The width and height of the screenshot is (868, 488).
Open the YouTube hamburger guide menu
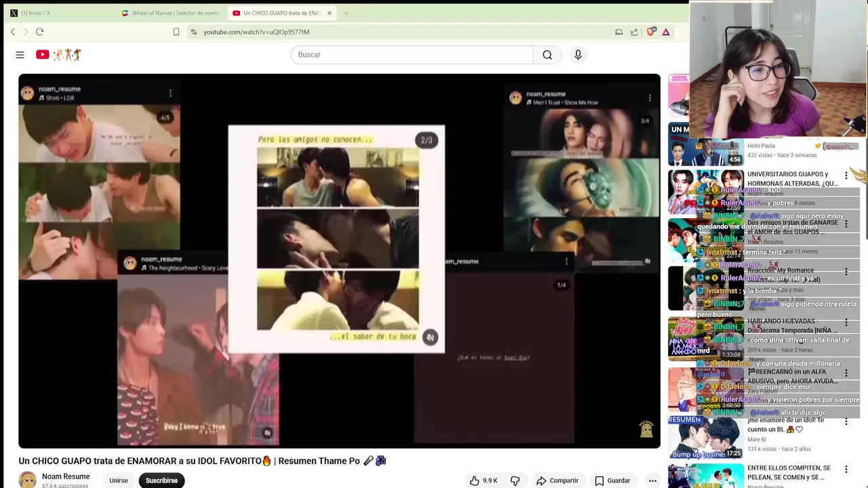pyautogui.click(x=20, y=55)
